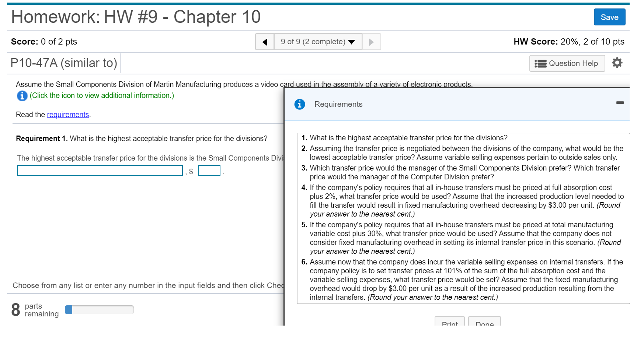Click the Done button in Requirements popup
The width and height of the screenshot is (644, 337).
pos(484,321)
